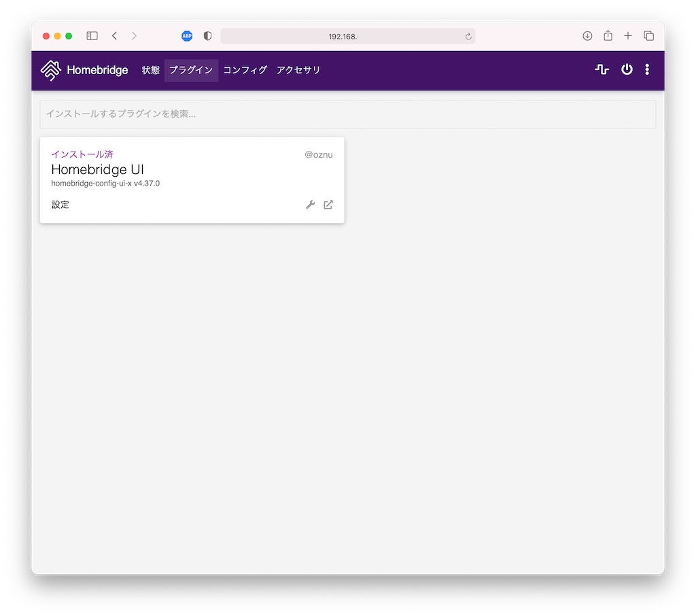The height and width of the screenshot is (616, 696).
Task: Open the 状態 status page
Action: click(150, 70)
